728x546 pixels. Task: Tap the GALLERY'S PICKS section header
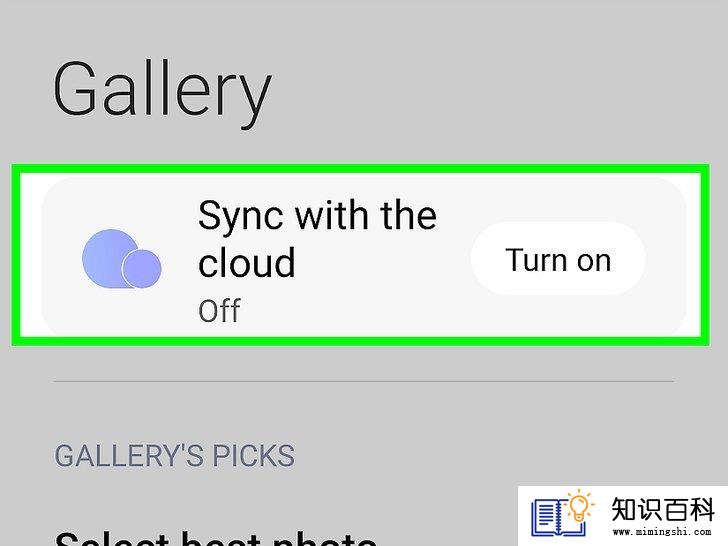[x=175, y=455]
